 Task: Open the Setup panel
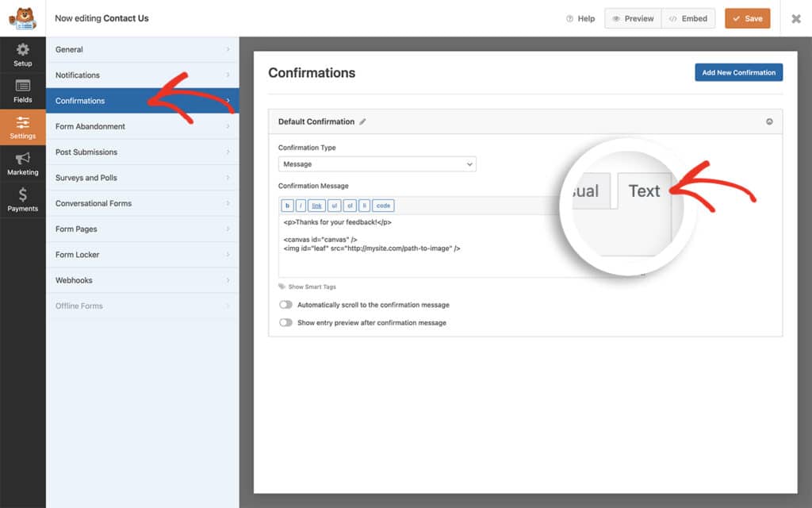23,55
